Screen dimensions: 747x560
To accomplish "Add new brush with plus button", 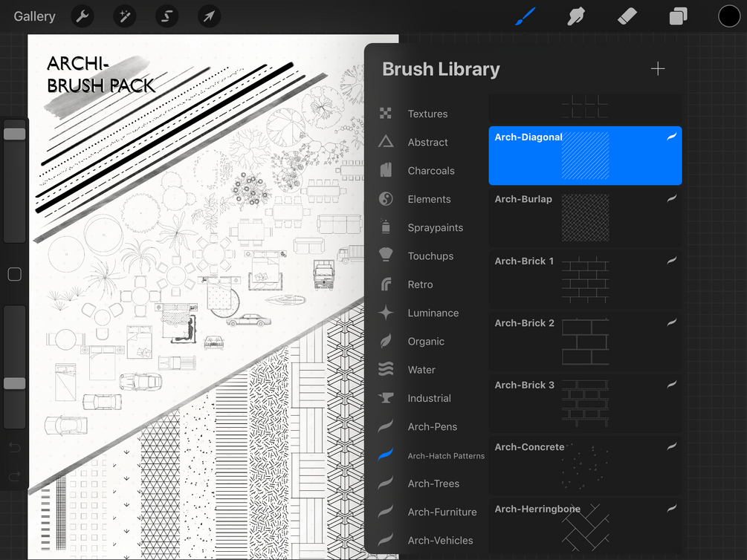I will (x=658, y=69).
